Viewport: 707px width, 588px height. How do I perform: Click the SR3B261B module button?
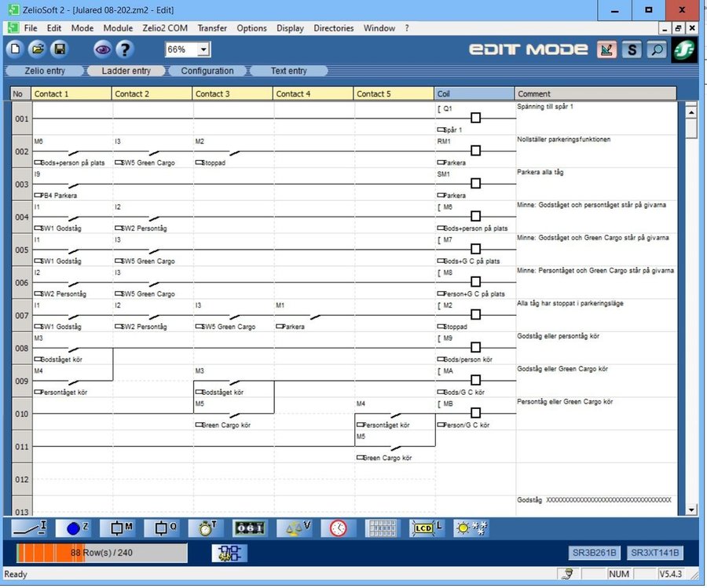592,553
